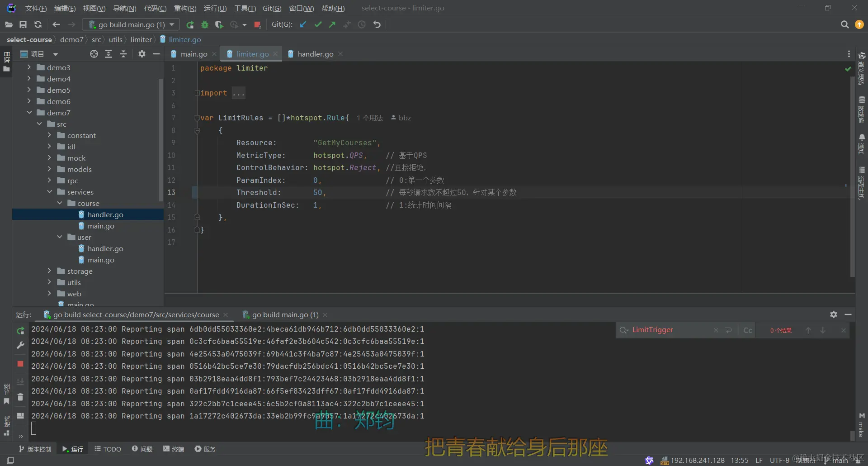Click Collapse All in project panel
868x466 pixels.
tap(123, 54)
